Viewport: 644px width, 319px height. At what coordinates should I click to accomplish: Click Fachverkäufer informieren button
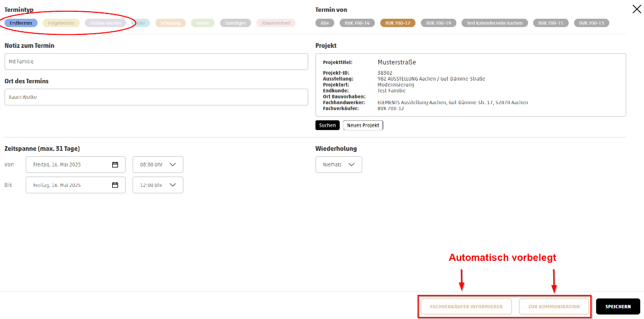pyautogui.click(x=466, y=307)
